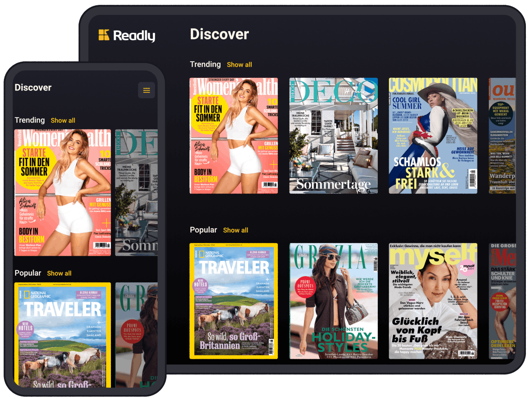Screen dimensions: 532x399
Task: Open the Women's Health cover on the tablet
Action: [234, 135]
